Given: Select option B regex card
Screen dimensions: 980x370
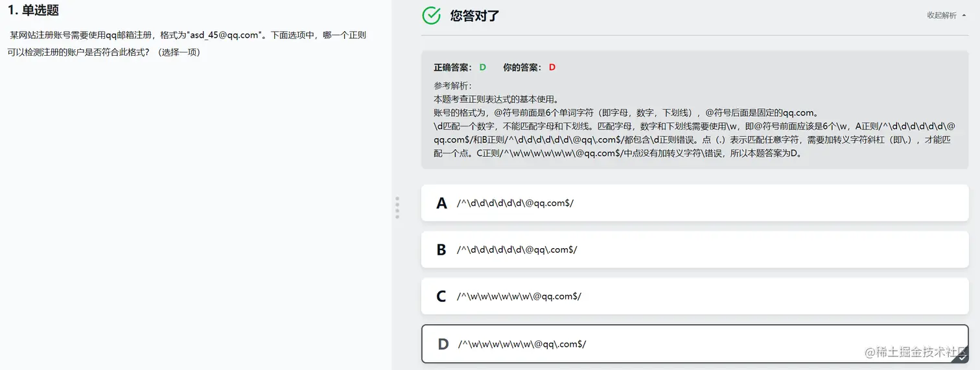Looking at the screenshot, I should pyautogui.click(x=695, y=249).
